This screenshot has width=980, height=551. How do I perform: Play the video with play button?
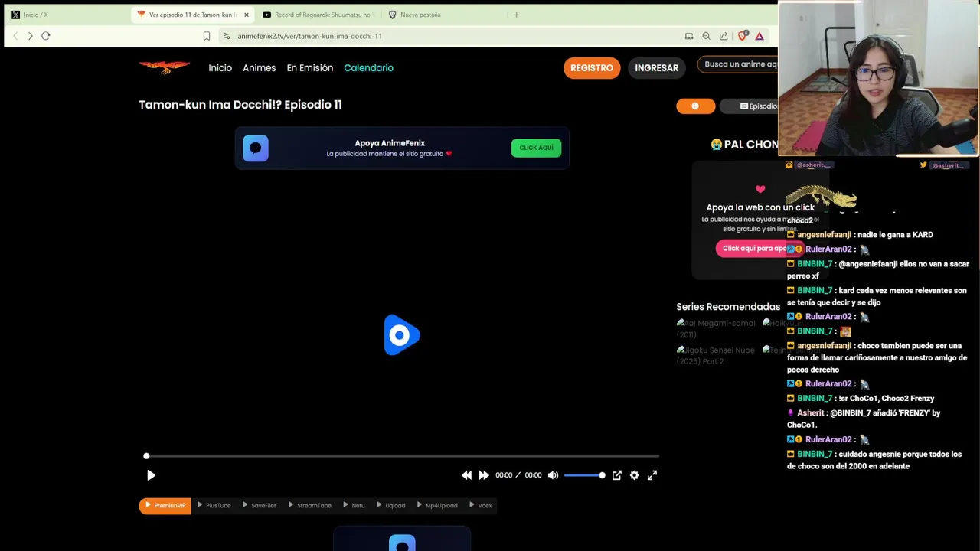point(151,475)
